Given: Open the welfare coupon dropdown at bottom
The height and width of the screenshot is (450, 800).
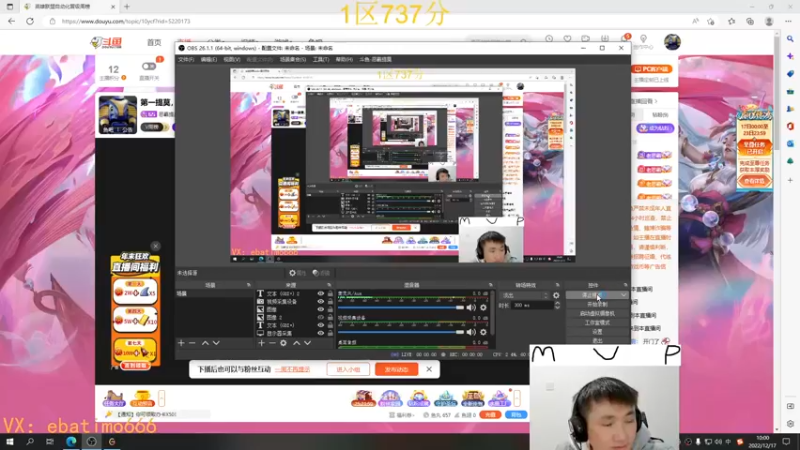Looking at the screenshot, I should click(x=402, y=415).
